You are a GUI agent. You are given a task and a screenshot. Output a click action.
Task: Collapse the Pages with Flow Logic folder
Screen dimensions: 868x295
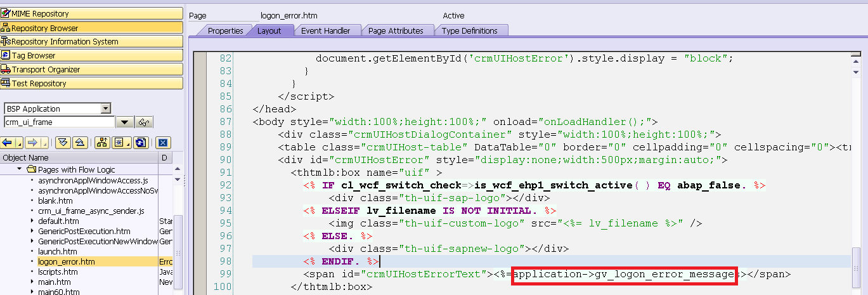coord(20,169)
